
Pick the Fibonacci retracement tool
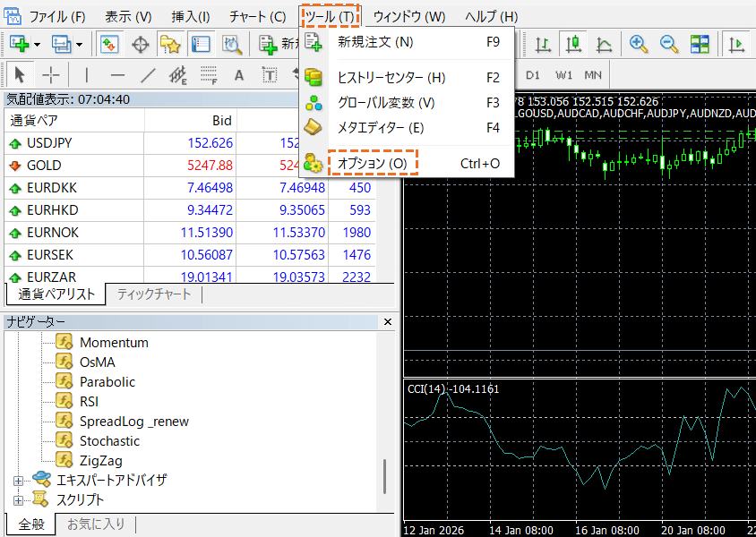pyautogui.click(x=208, y=75)
